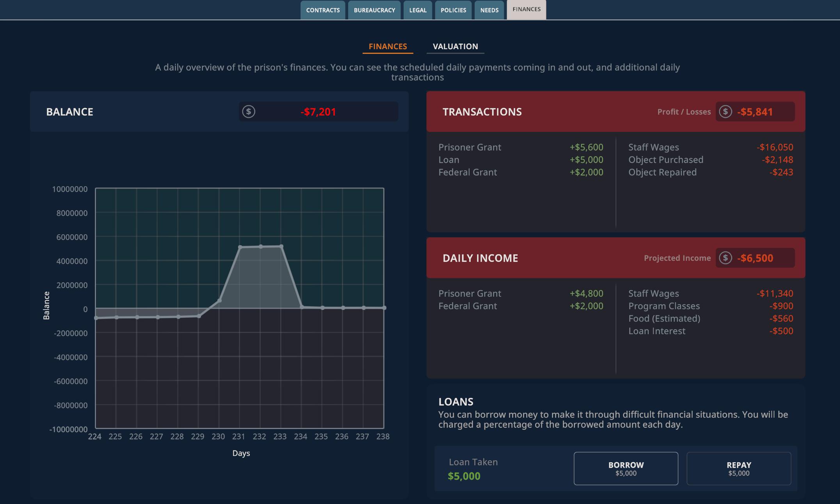The image size is (840, 504).
Task: Borrow $5,000 loan
Action: click(626, 468)
